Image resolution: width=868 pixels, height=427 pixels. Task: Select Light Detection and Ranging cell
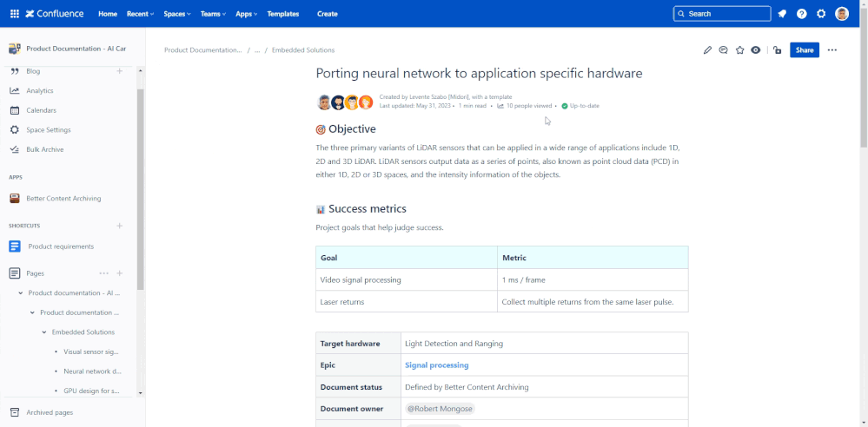click(545, 344)
